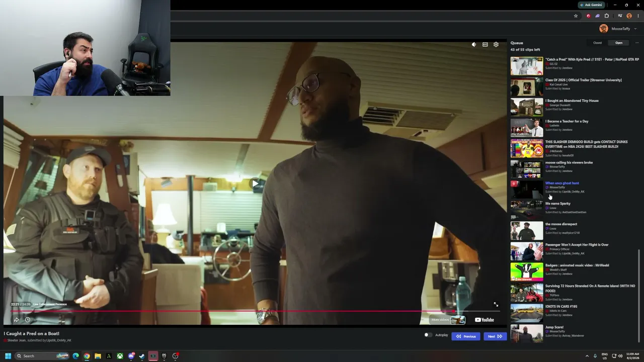Skip to the Next clip
Viewport: 644px width, 362px height.
click(x=495, y=336)
